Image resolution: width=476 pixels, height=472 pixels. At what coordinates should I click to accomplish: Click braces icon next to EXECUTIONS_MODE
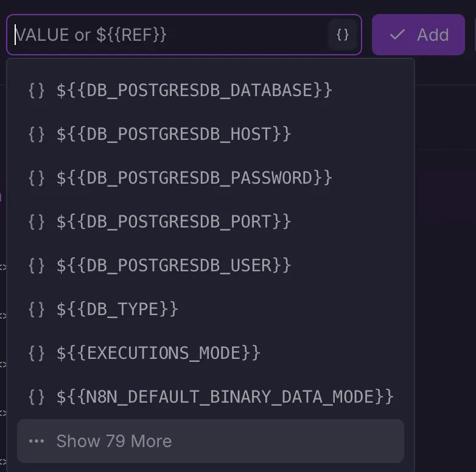(37, 353)
